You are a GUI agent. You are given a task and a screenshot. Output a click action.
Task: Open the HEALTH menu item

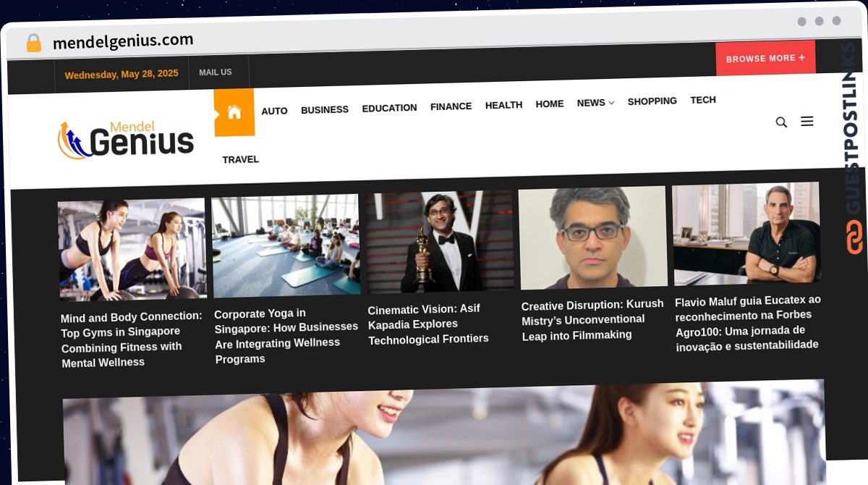pyautogui.click(x=503, y=105)
